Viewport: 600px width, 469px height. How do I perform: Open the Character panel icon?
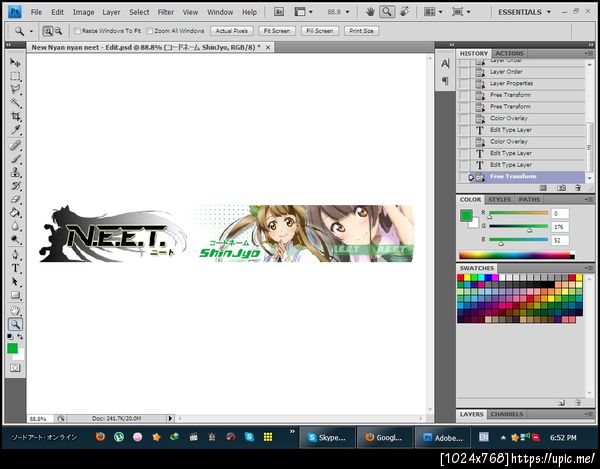[x=445, y=64]
